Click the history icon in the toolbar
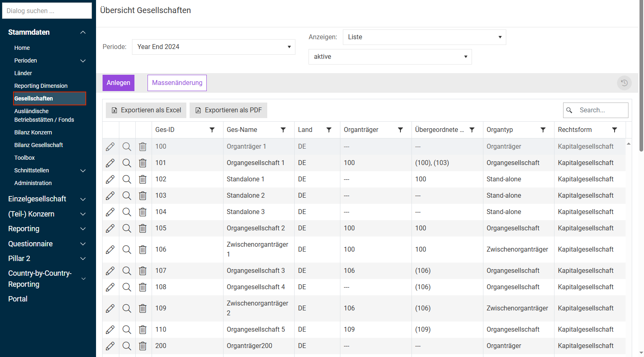 click(x=624, y=83)
